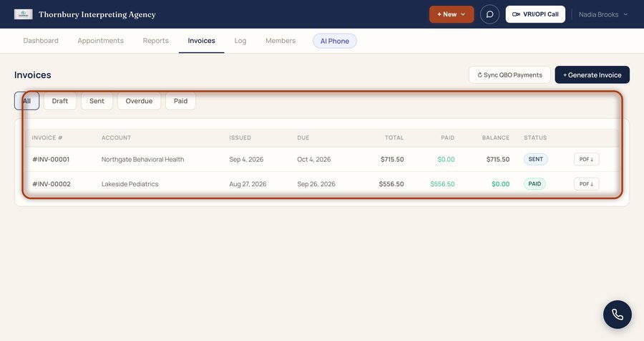
Task: Click the STATUS column header
Action: click(x=535, y=138)
